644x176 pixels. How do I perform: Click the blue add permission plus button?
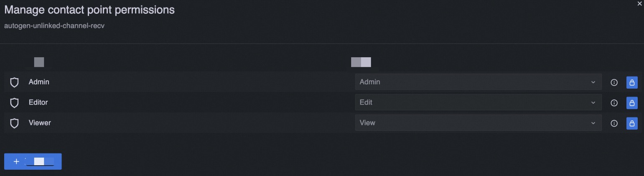click(x=33, y=161)
